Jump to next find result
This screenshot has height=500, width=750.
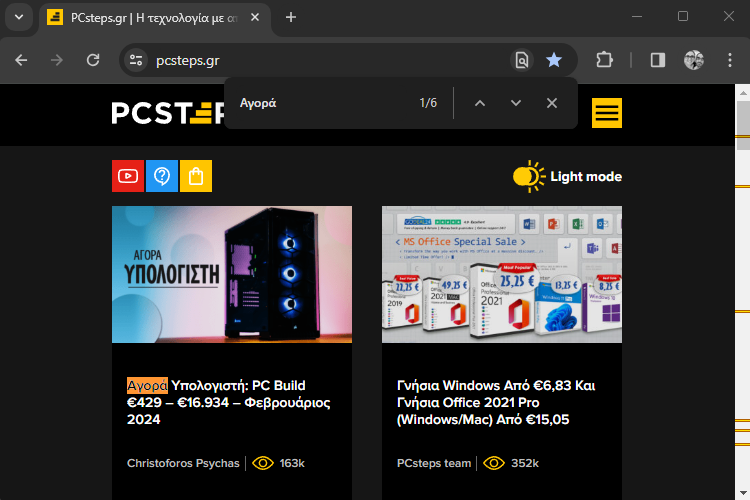click(516, 103)
